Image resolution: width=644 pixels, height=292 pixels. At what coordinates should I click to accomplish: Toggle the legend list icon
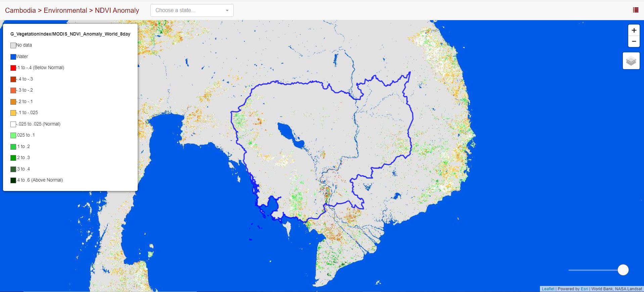tap(635, 10)
